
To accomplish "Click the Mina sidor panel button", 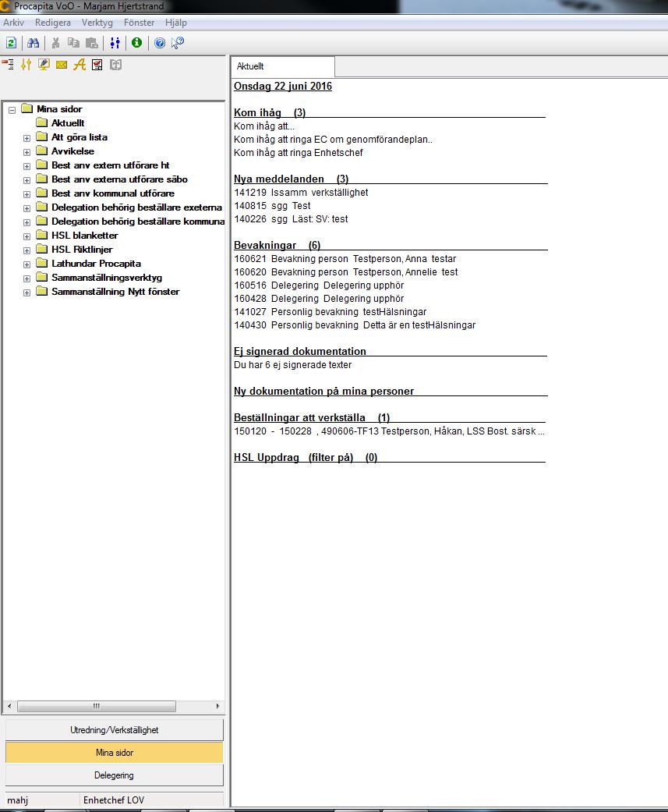I will 115,753.
